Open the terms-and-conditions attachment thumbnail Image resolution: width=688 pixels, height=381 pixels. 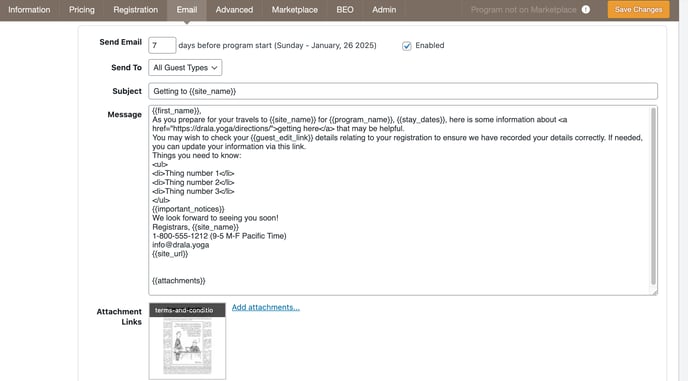[187, 341]
